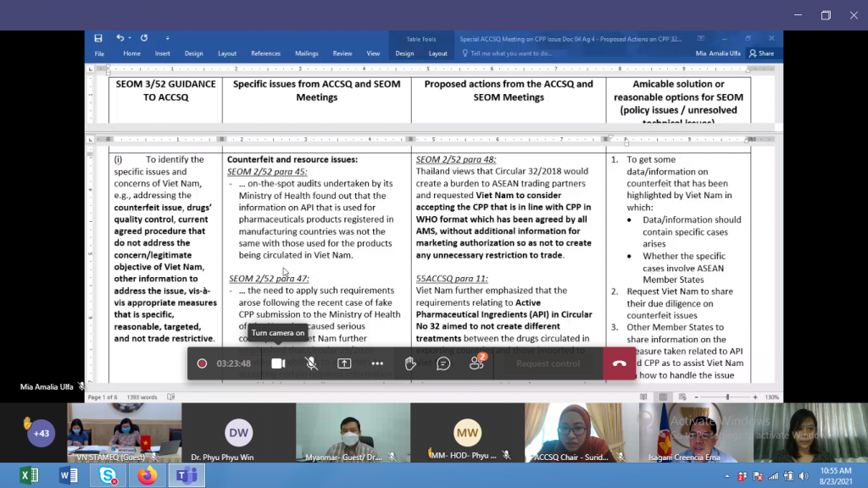Image resolution: width=868 pixels, height=488 pixels.
Task: Switch to Web Layout view
Action: coord(682,397)
